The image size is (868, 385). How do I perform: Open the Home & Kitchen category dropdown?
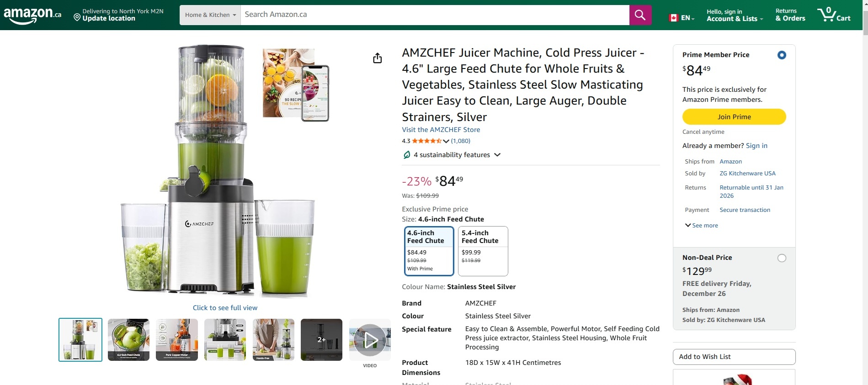click(209, 15)
